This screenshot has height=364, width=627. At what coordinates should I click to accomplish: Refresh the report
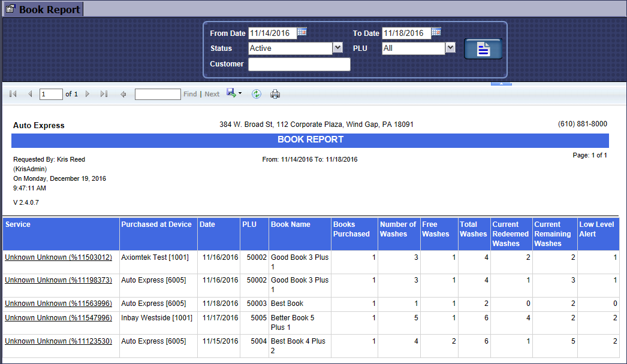pos(256,94)
